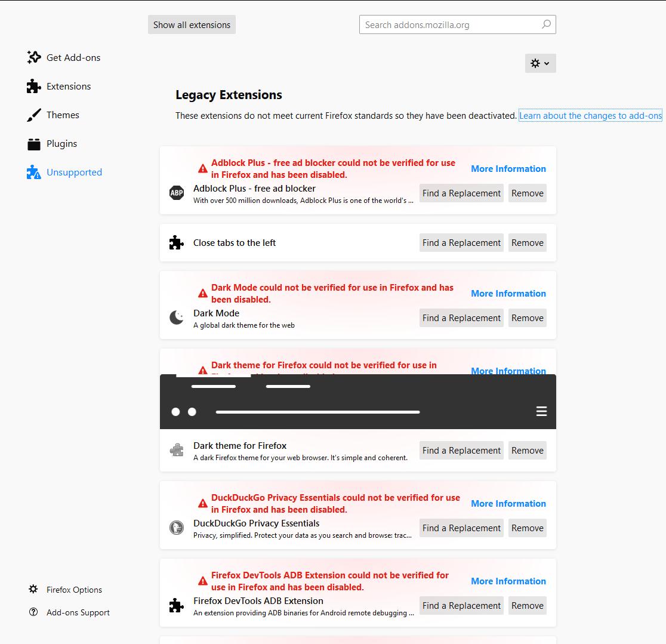Click the Adblock Plus ABP extension icon
This screenshot has width=666, height=644.
pos(177,193)
